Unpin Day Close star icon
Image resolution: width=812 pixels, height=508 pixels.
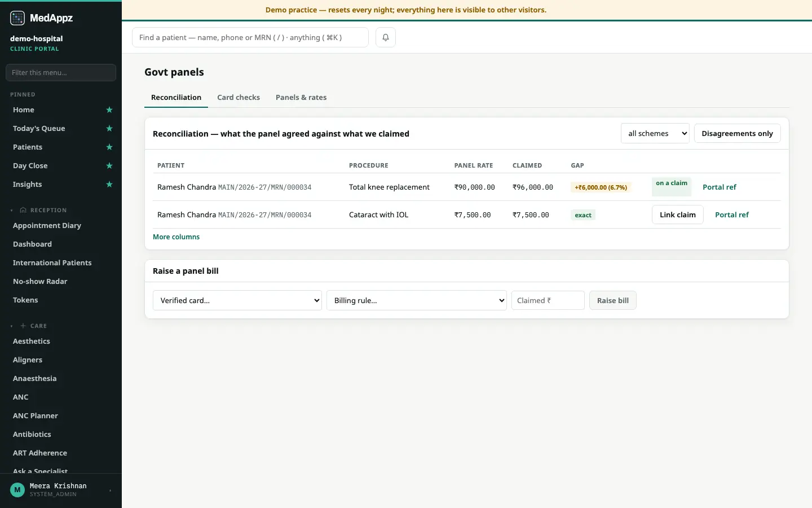click(109, 166)
